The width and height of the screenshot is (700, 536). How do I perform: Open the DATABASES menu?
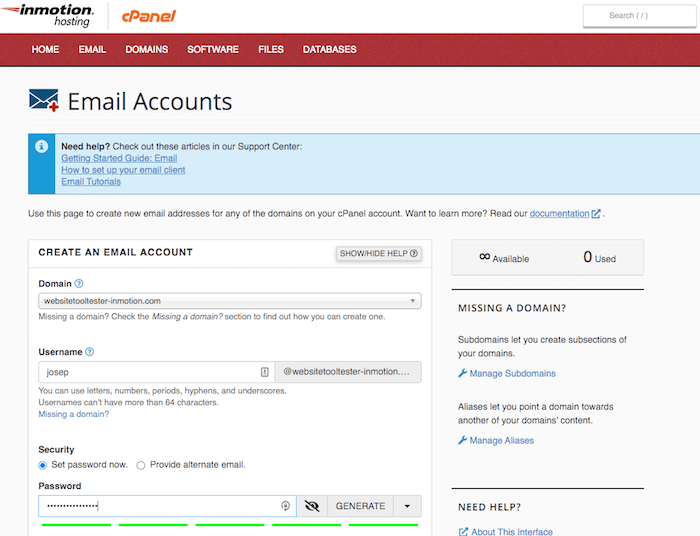click(329, 49)
